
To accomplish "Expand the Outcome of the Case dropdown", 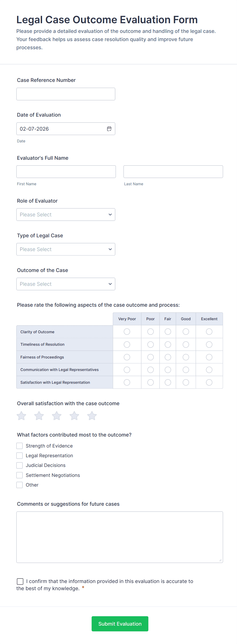I will pyautogui.click(x=66, y=284).
